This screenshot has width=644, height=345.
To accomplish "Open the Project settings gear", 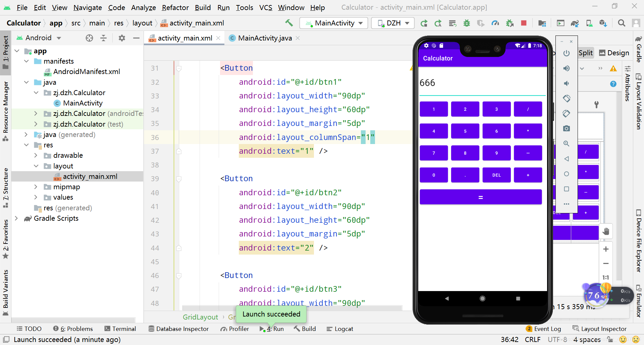I will [x=122, y=38].
